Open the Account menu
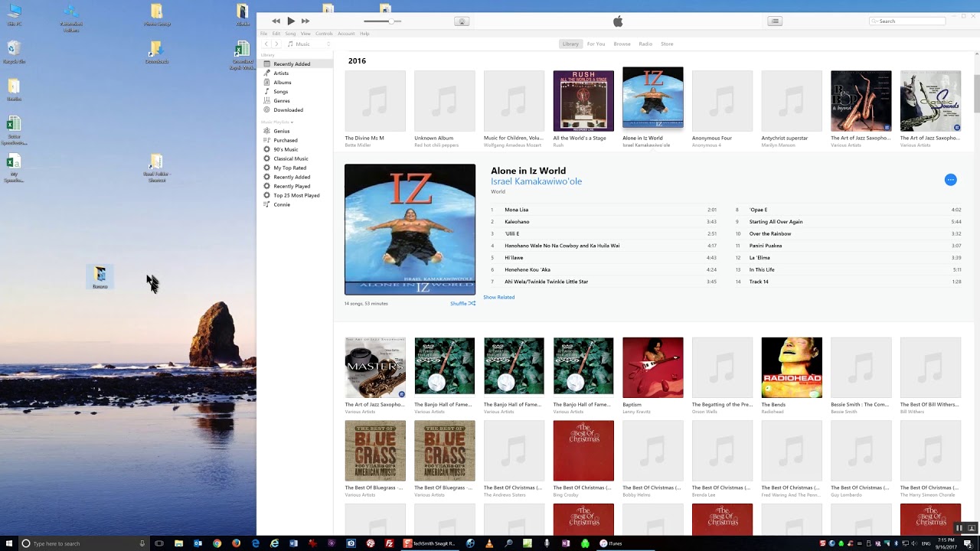The height and width of the screenshot is (551, 980). click(x=346, y=34)
